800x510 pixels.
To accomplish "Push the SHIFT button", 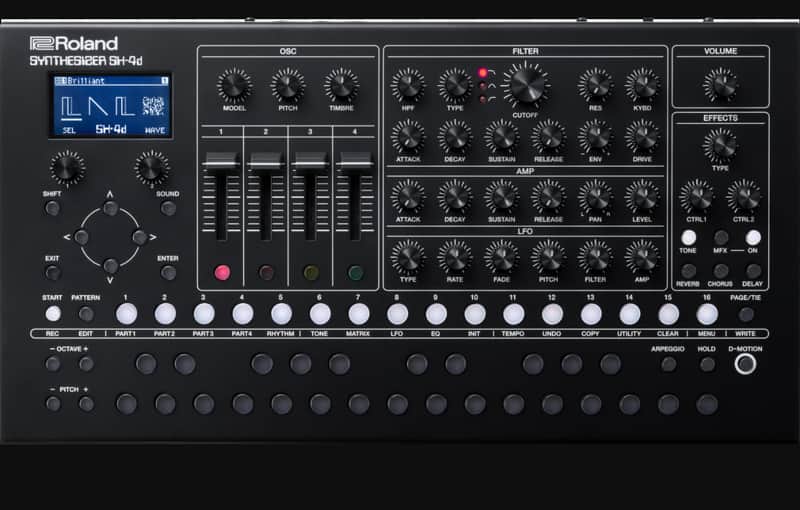I will coord(53,208).
